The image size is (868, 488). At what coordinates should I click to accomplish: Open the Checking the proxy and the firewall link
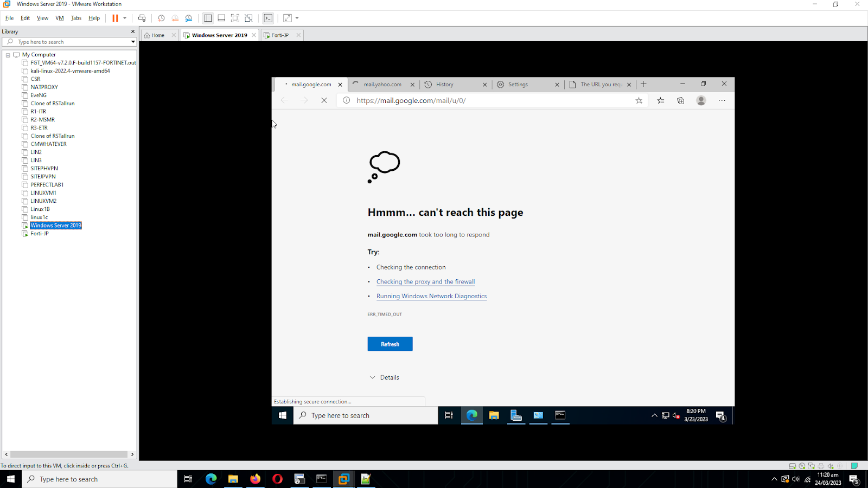(426, 281)
